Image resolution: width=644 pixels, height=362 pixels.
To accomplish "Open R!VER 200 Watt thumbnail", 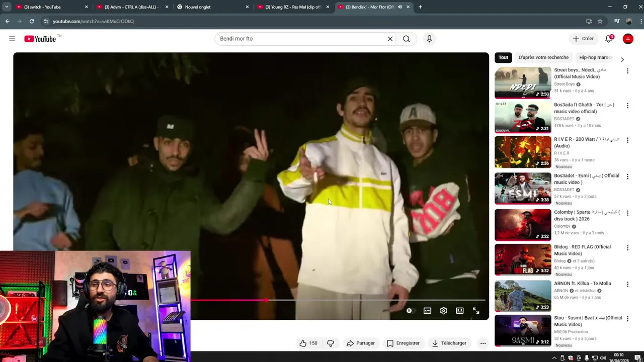I will pos(523,152).
